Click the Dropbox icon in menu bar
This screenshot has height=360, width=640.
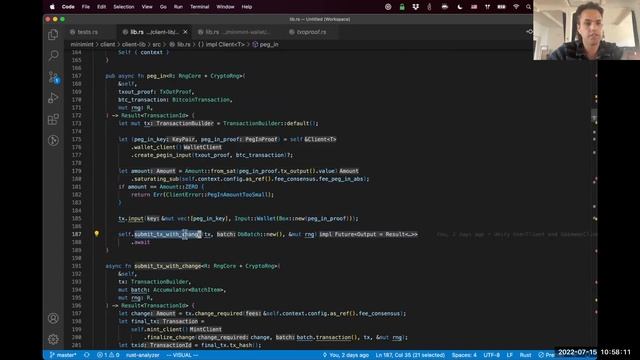(416, 7)
